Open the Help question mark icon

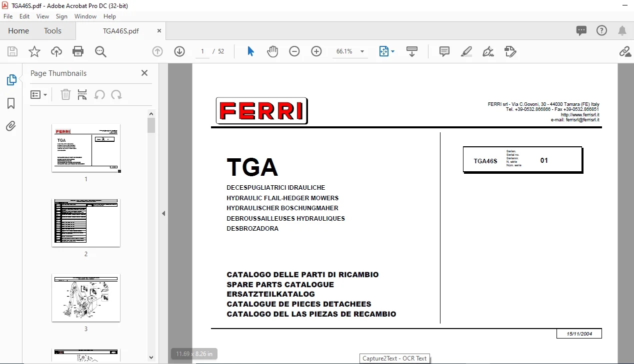coord(602,30)
